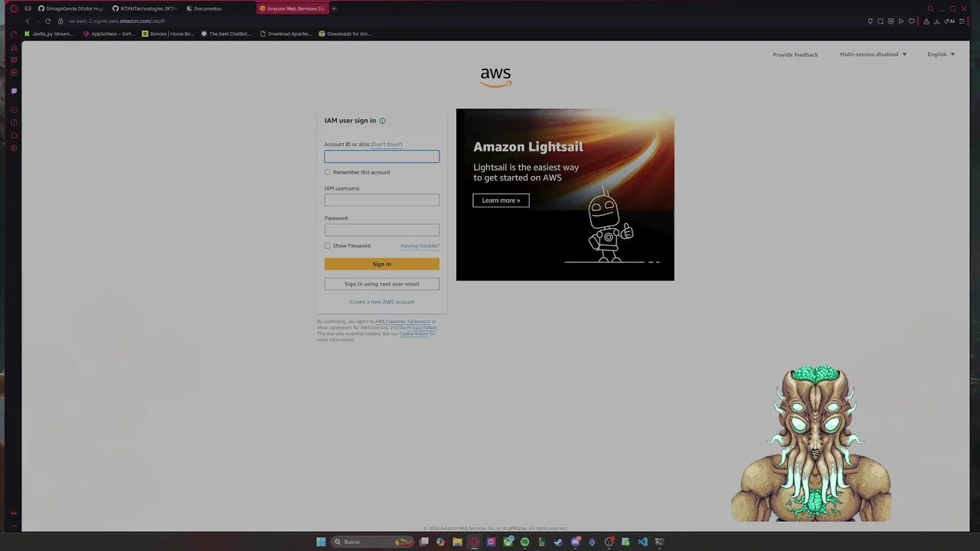Screen dimensions: 980x551
Task: Open the AppSorteos bookmark
Action: 109,34
